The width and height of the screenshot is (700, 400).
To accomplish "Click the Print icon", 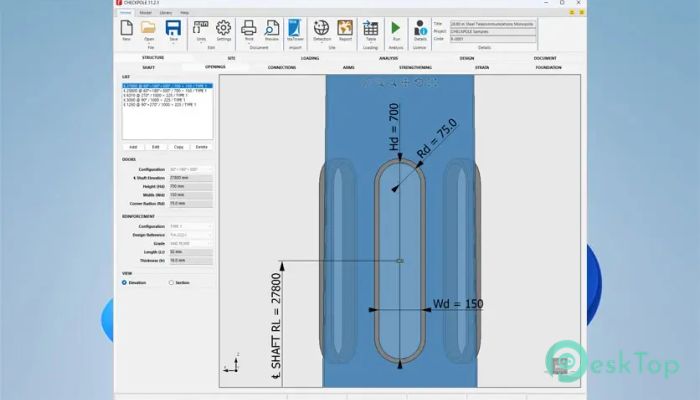I will (249, 28).
